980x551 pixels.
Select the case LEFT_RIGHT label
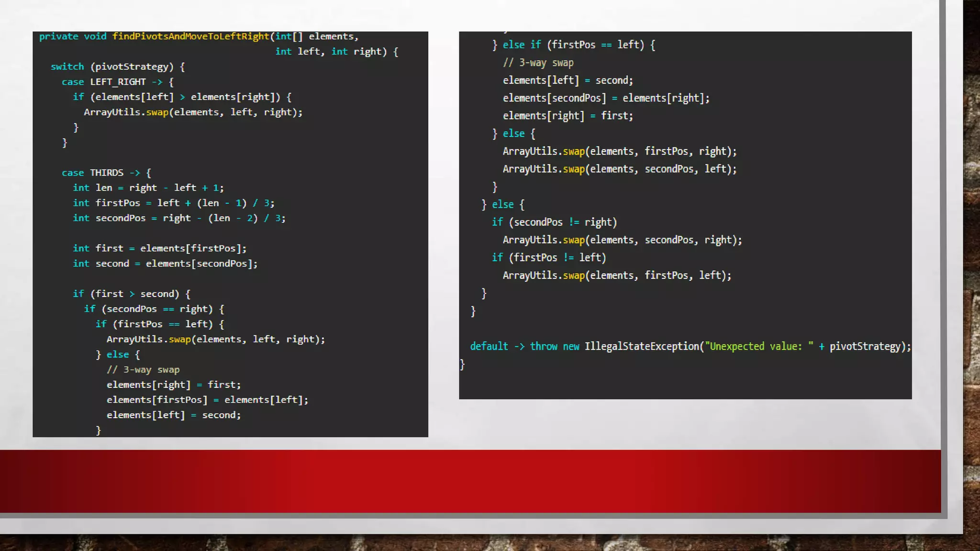104,82
